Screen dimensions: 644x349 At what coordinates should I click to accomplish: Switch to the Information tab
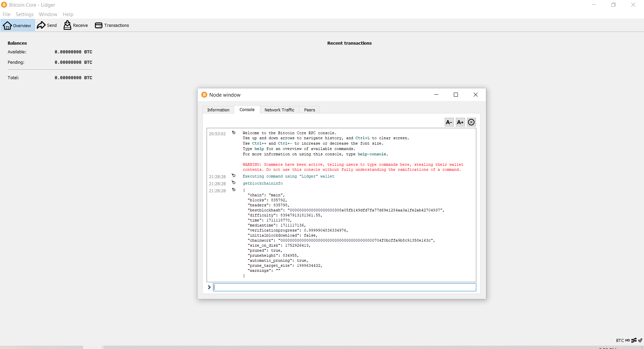[218, 110]
